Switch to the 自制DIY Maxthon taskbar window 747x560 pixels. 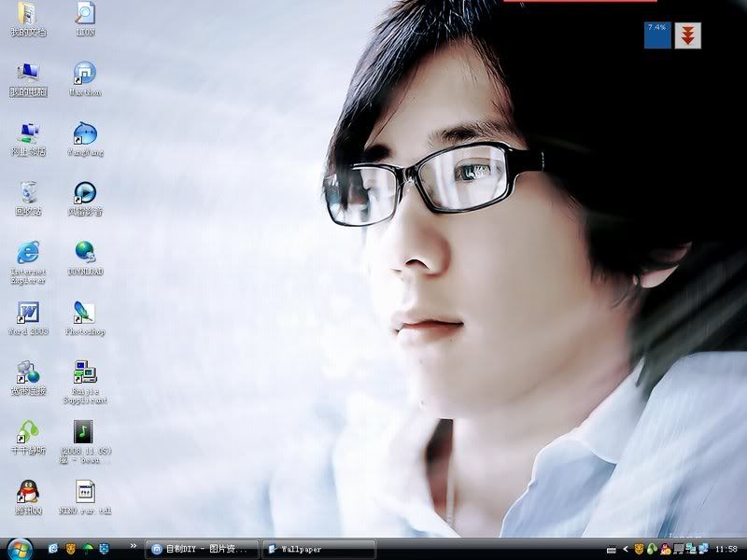tap(202, 549)
